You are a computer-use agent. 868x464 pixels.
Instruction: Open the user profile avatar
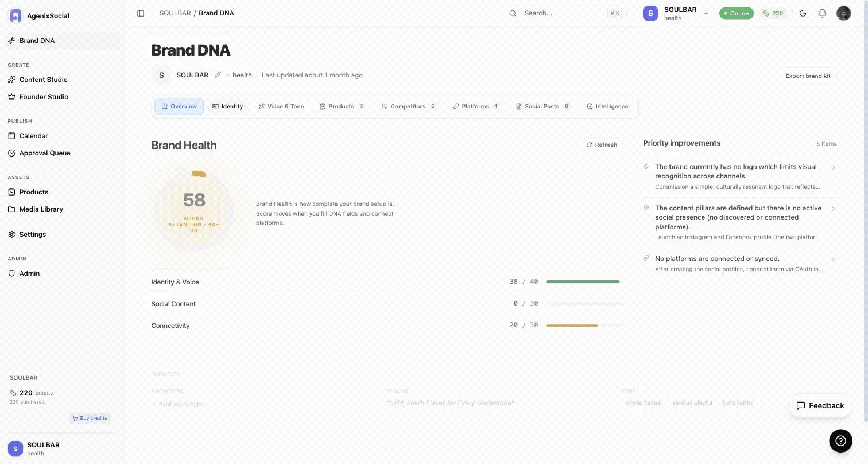pos(843,13)
